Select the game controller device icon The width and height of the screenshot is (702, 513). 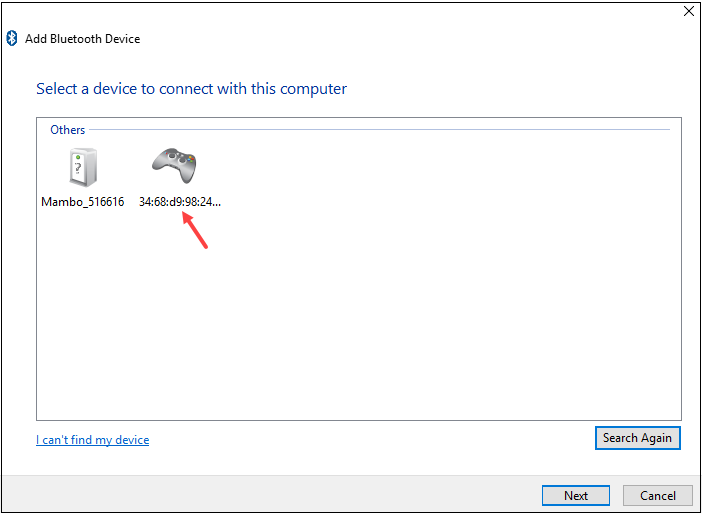click(x=174, y=164)
